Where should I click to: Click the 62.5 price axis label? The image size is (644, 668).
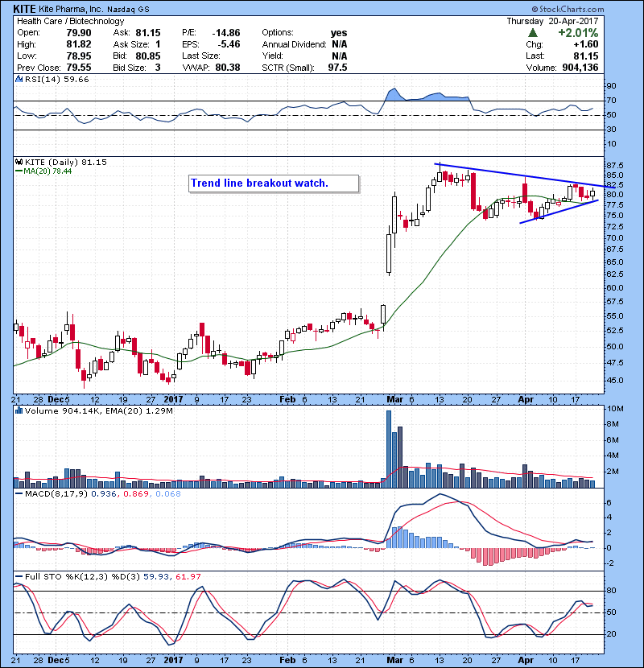click(614, 274)
